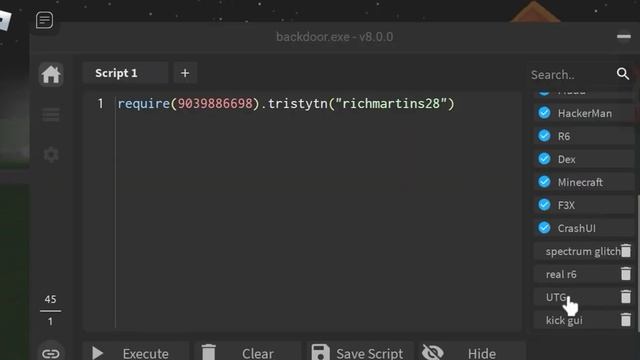This screenshot has height=360, width=640.
Task: Open the settings gear in sidebar
Action: (51, 155)
